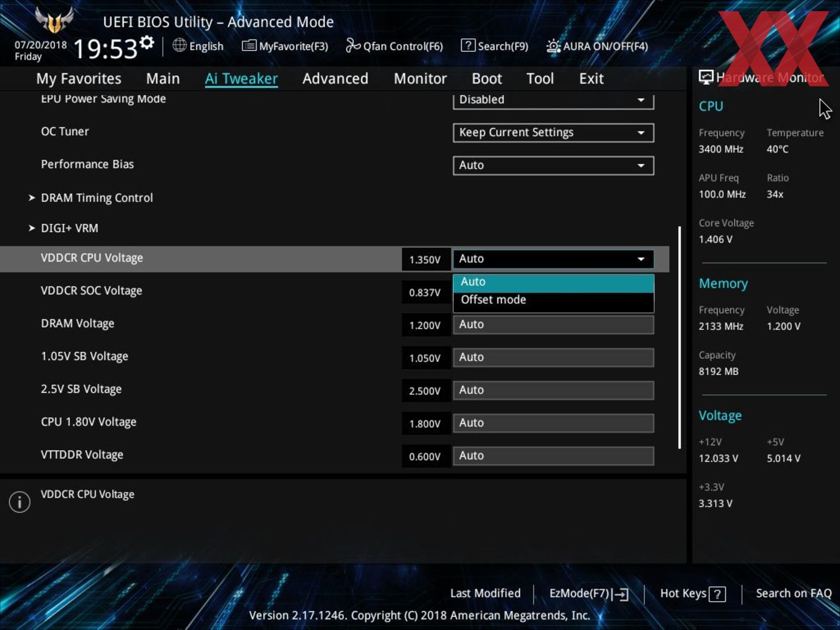Click Memory Frequency 2133 MHz value
The image size is (840, 630).
[721, 326]
